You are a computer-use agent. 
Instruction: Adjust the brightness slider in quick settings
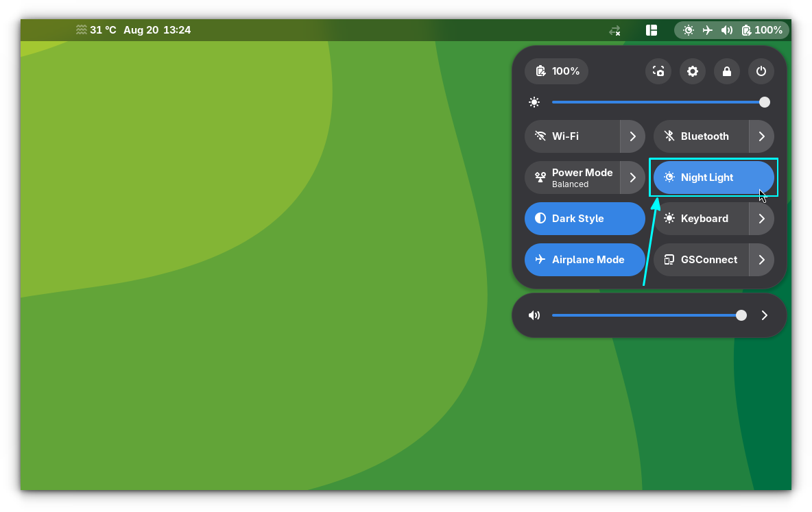661,102
